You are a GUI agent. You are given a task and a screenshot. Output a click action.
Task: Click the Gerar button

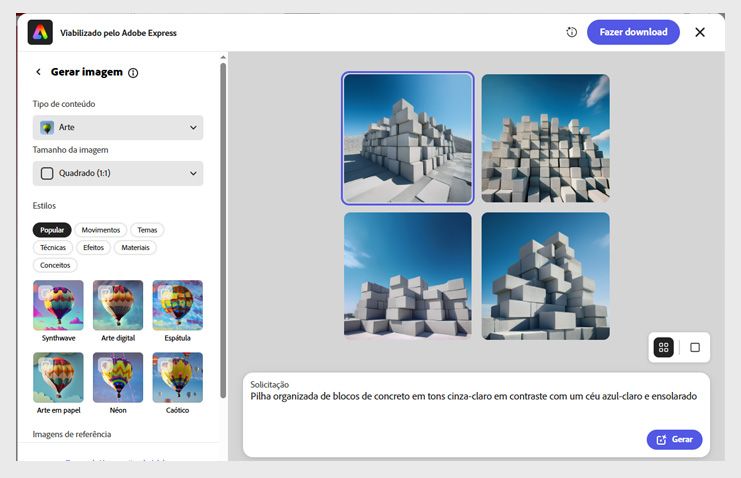(674, 440)
